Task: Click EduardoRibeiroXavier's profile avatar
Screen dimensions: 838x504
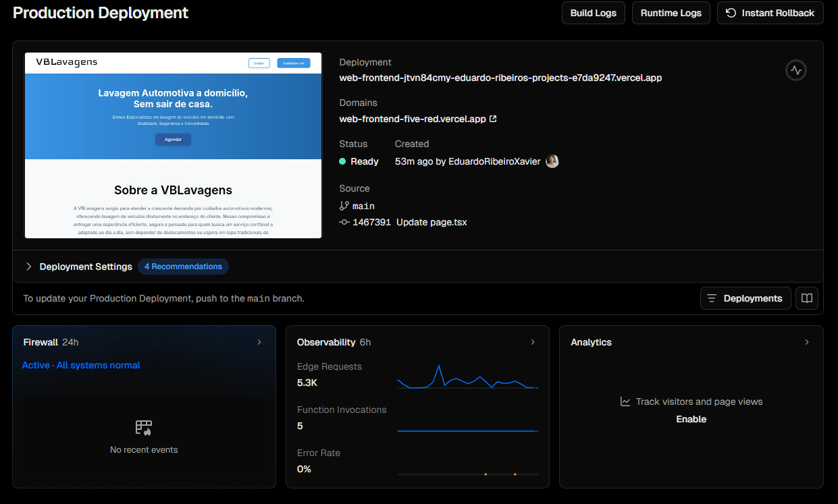Action: (x=552, y=161)
